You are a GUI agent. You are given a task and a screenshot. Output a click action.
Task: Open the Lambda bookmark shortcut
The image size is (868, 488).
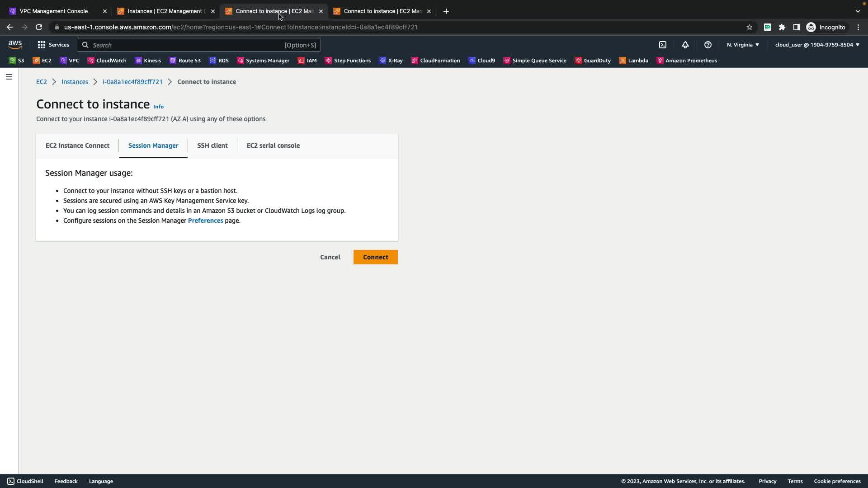[x=633, y=61]
